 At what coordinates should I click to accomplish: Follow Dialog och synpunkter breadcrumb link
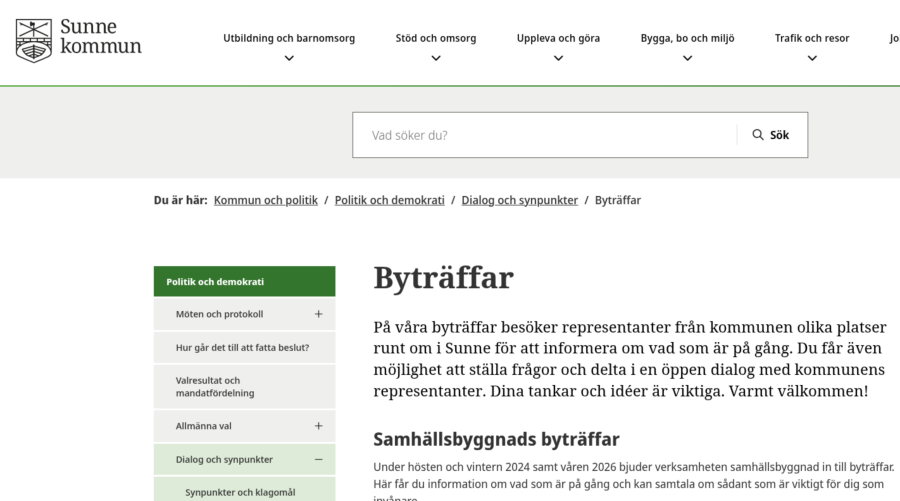click(519, 200)
